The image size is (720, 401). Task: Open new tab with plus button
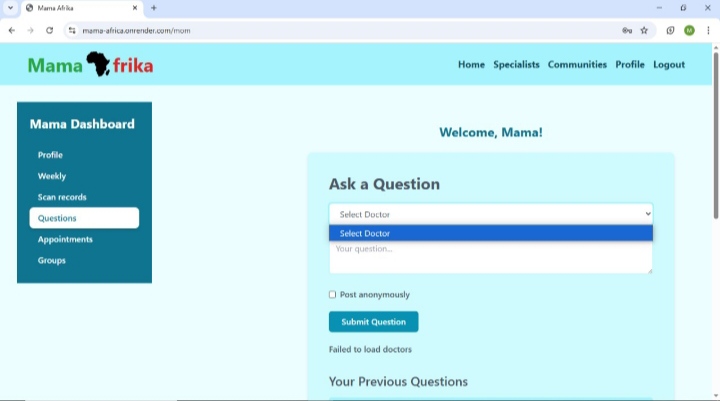[154, 8]
